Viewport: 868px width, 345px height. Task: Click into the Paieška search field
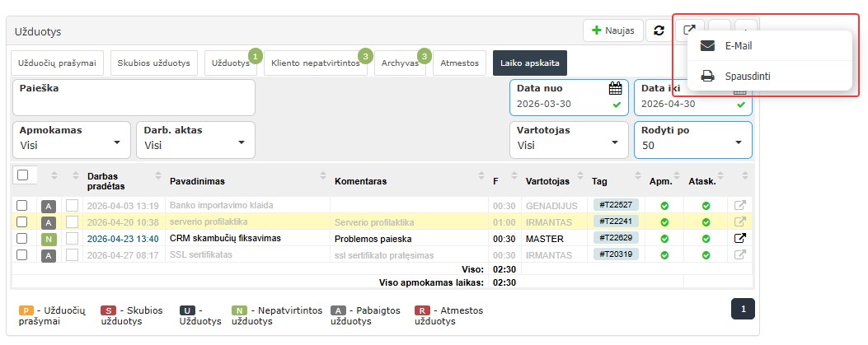pyautogui.click(x=134, y=97)
